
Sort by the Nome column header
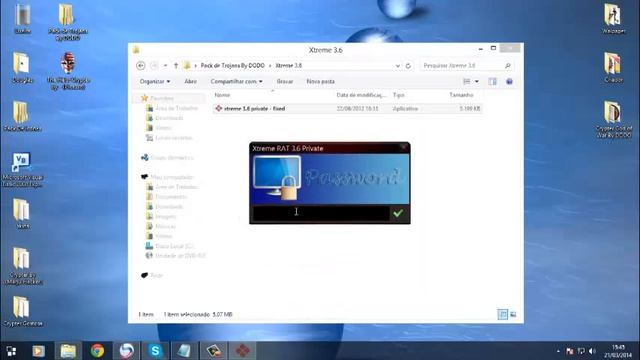[222, 95]
